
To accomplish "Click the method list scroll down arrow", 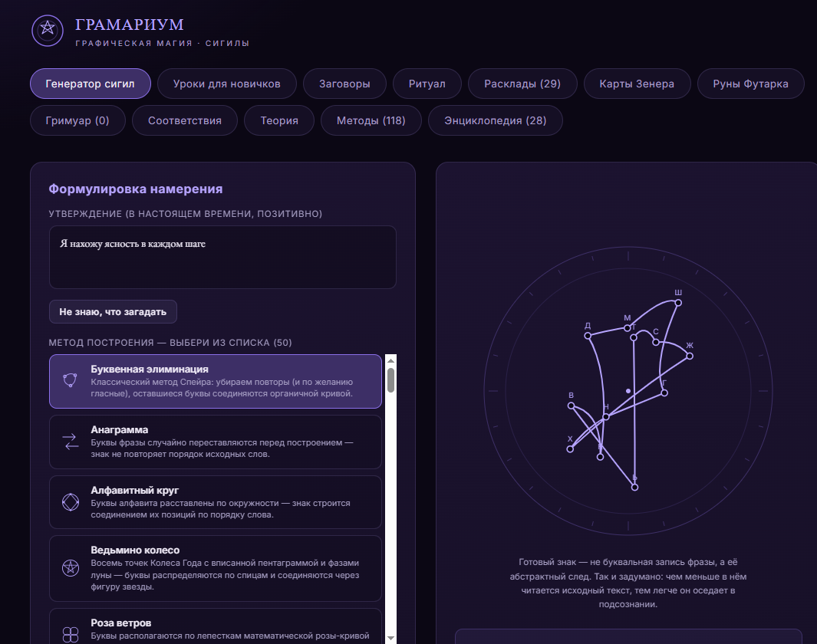I will coord(390,639).
